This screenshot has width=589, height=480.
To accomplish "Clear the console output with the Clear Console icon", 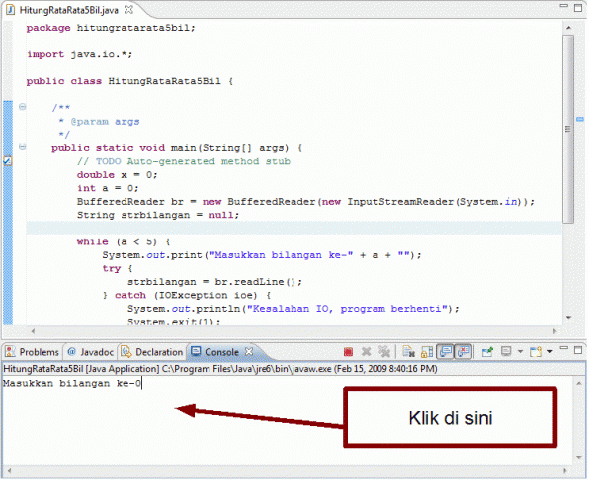I will point(408,352).
